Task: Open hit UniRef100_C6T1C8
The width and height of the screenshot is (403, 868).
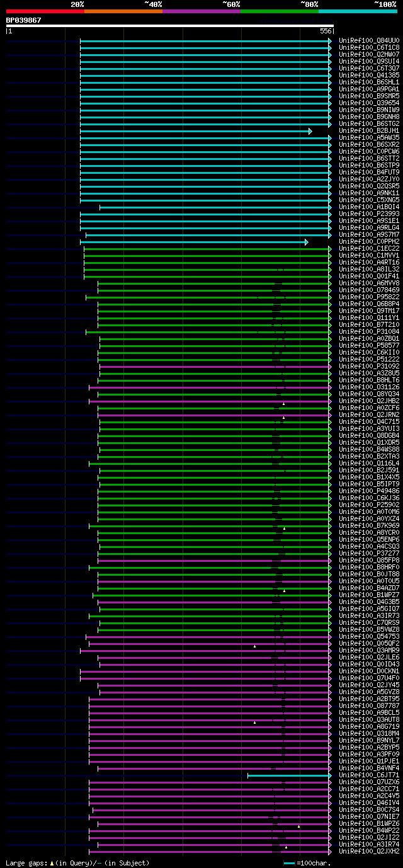Action: coord(369,47)
